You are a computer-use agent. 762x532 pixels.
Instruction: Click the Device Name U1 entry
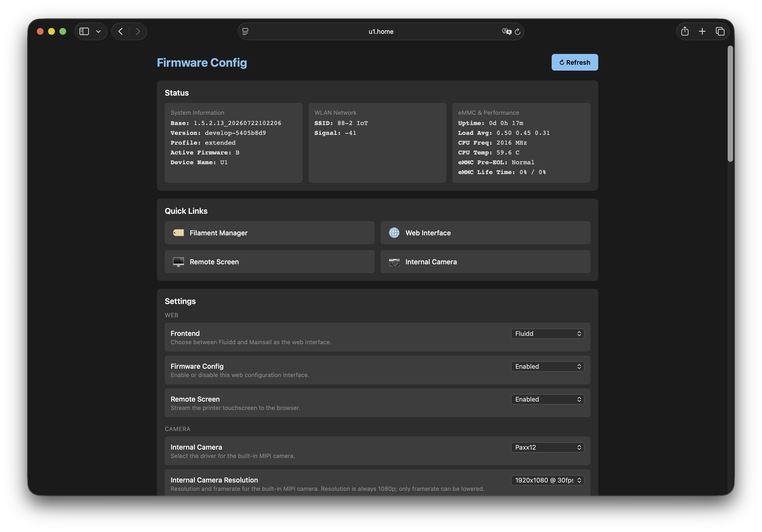(x=199, y=162)
